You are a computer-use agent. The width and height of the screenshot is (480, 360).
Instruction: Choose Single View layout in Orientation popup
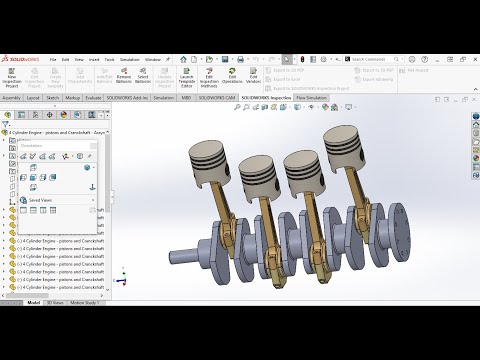pyautogui.click(x=23, y=210)
